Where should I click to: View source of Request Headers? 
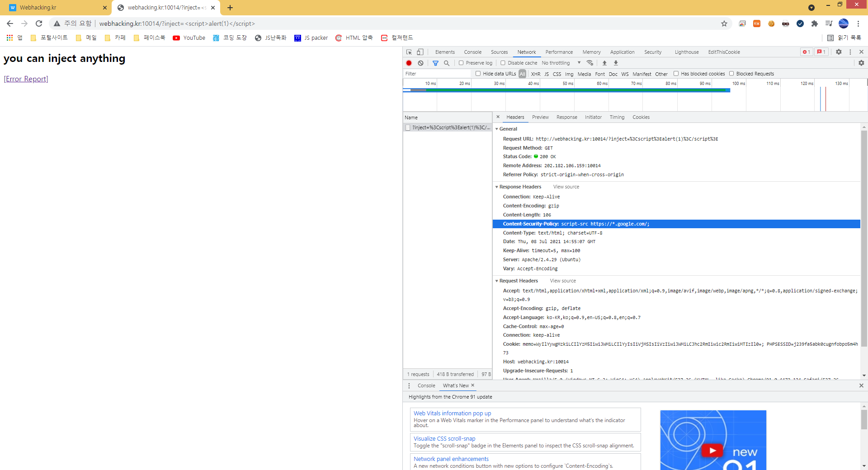[x=563, y=281]
